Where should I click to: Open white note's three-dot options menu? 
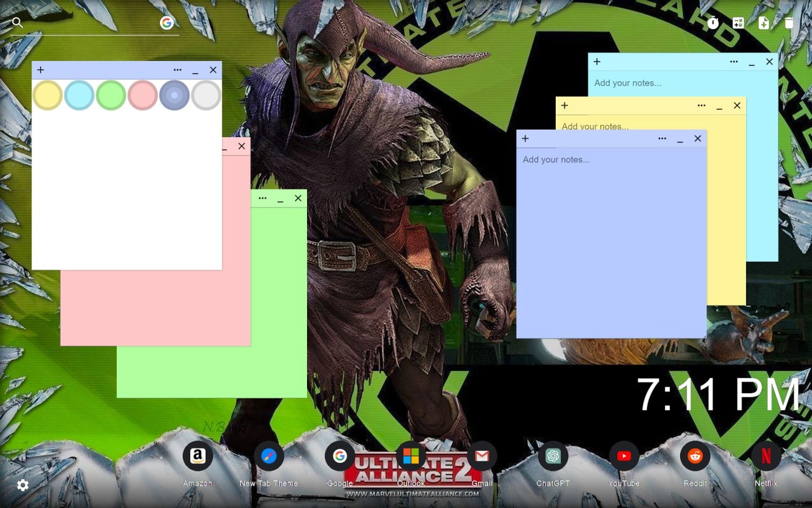click(178, 70)
